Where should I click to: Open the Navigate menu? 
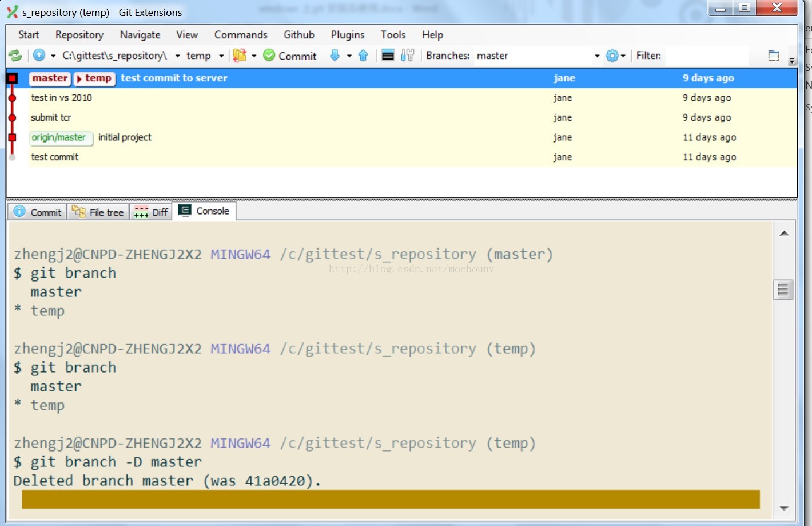click(x=140, y=35)
